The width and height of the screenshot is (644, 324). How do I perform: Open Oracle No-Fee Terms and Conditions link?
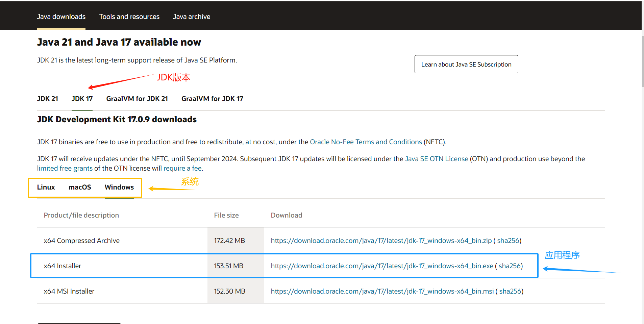click(x=366, y=142)
